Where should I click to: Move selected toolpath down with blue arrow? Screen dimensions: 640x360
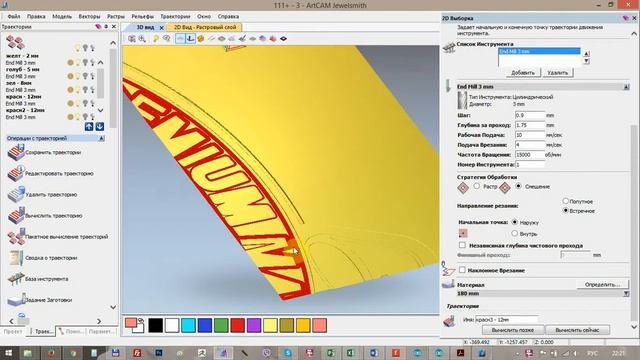coord(100,127)
